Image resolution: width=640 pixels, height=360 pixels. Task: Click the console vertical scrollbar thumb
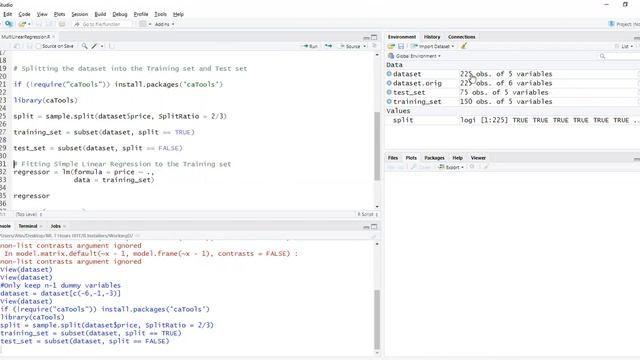(377, 320)
